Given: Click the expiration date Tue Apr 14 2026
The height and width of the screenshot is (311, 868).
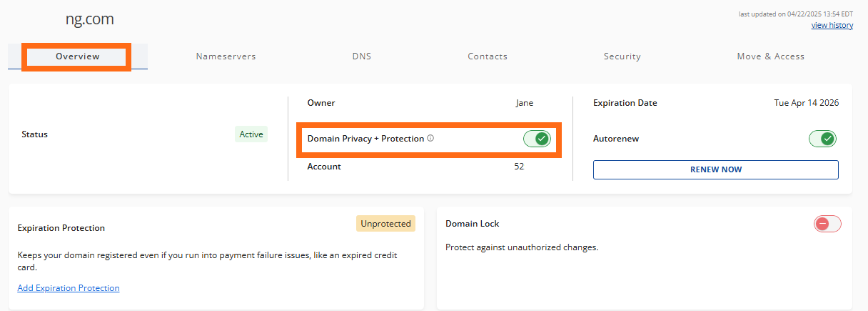Looking at the screenshot, I should [x=807, y=103].
